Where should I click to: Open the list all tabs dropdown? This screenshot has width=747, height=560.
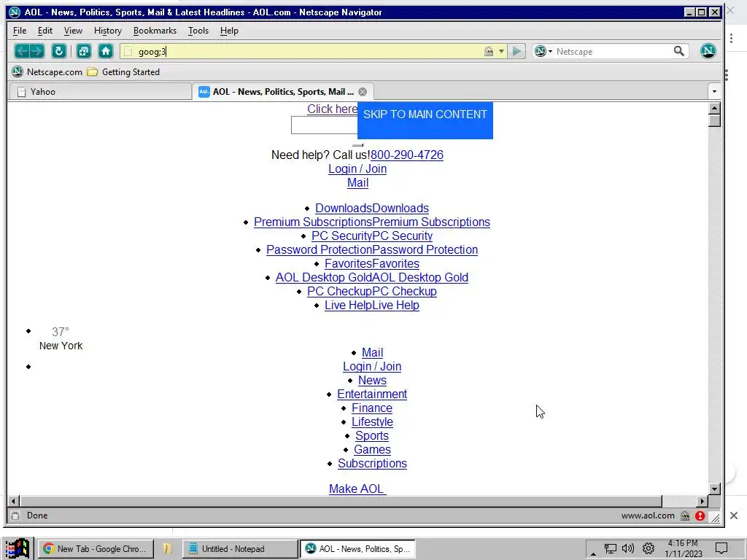coord(714,91)
